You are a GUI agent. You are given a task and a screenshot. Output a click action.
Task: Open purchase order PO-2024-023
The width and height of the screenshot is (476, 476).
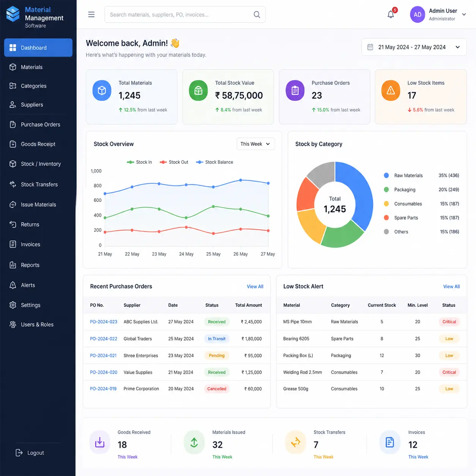104,322
